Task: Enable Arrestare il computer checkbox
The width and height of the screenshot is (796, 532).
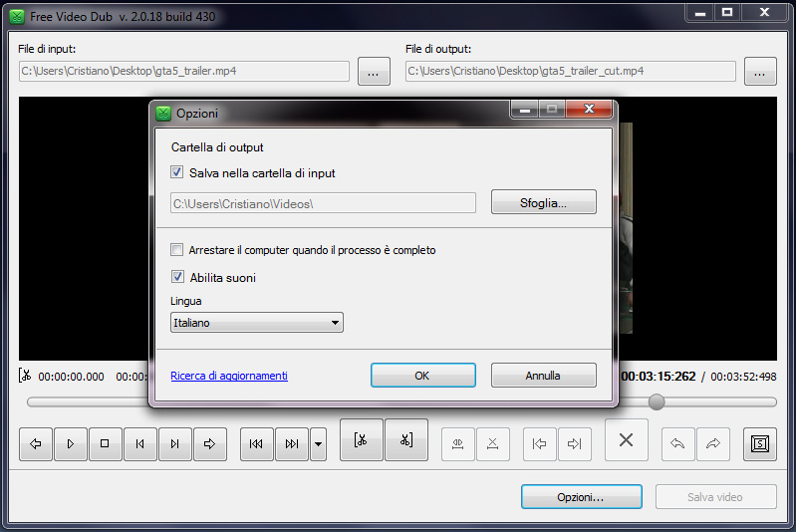Action: pyautogui.click(x=176, y=249)
